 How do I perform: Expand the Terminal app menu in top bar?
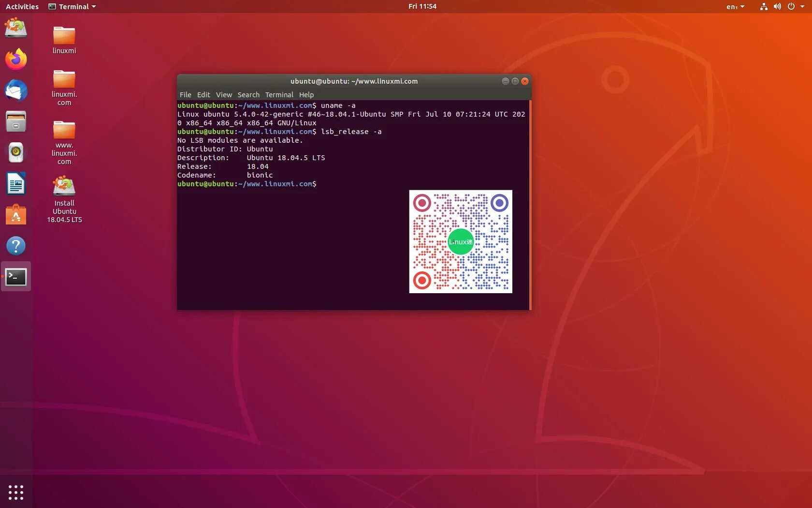72,6
